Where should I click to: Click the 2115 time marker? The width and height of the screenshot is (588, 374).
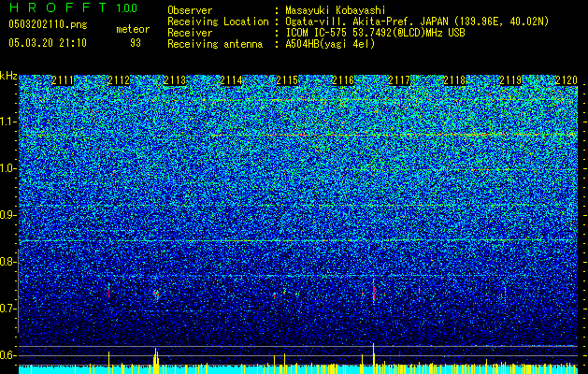pyautogui.click(x=287, y=80)
